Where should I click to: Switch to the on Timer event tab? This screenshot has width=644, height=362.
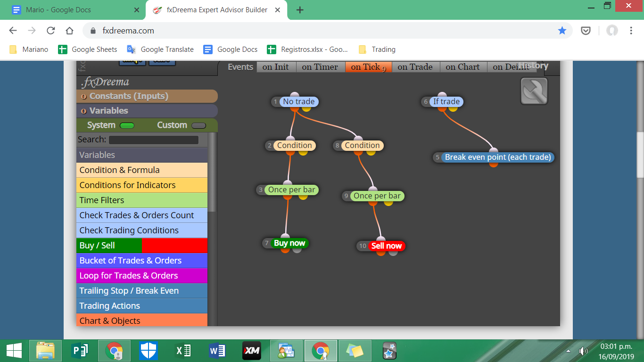pyautogui.click(x=321, y=67)
